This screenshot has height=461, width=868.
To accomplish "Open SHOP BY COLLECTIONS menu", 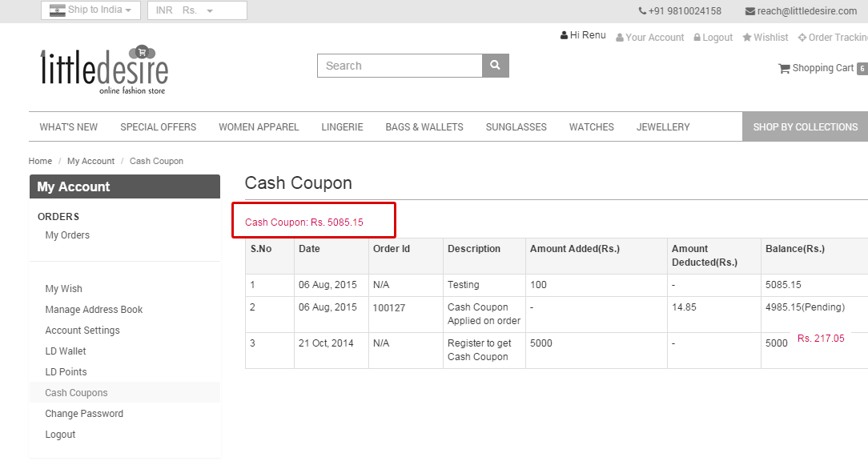I will tap(805, 126).
